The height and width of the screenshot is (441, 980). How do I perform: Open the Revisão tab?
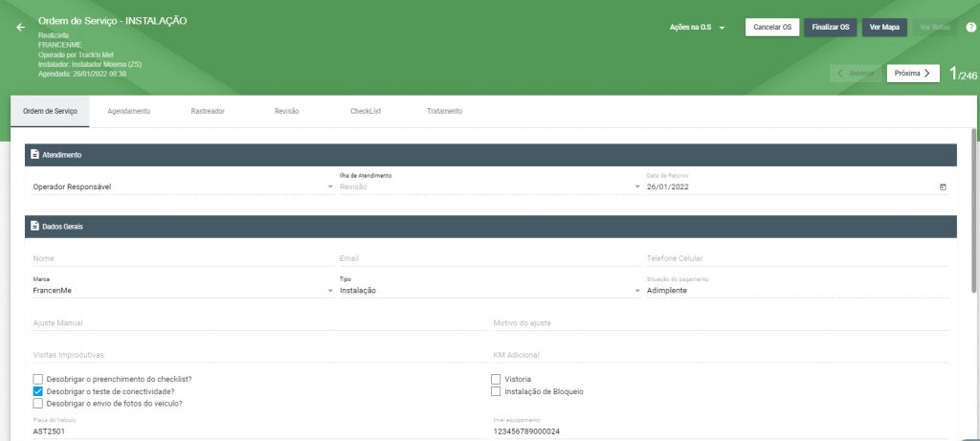pos(287,111)
